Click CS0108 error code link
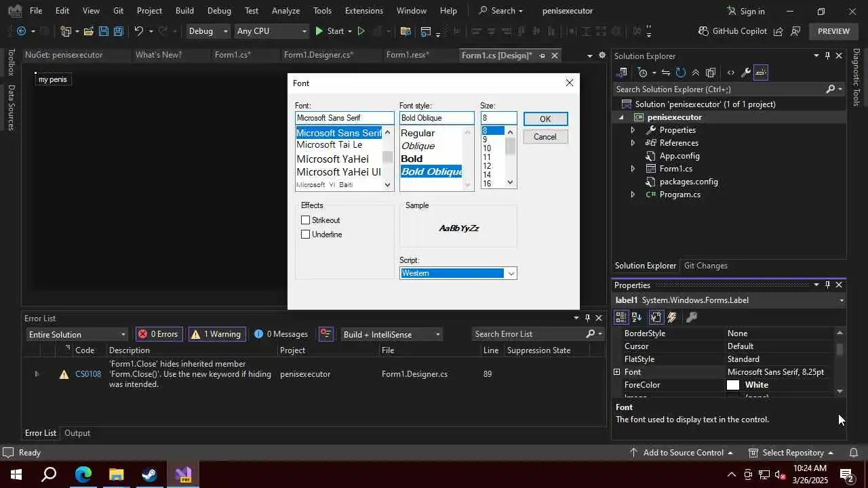The height and width of the screenshot is (488, 868). pyautogui.click(x=88, y=373)
